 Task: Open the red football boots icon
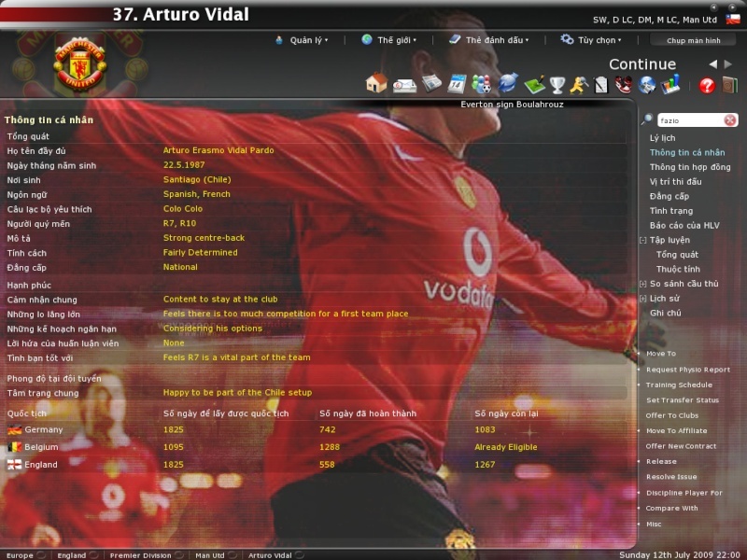coord(623,84)
